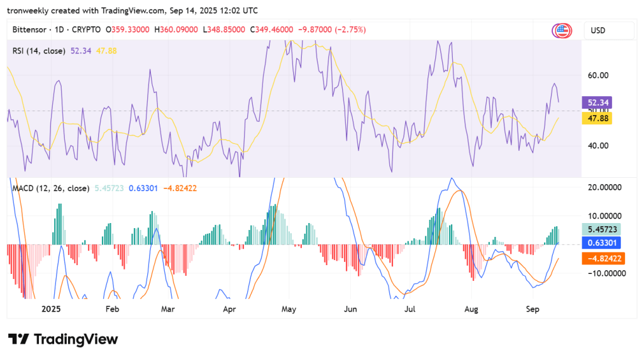This screenshot has height=360, width=644.
Task: Click the RSI (14, close) indicator label
Action: (x=39, y=51)
